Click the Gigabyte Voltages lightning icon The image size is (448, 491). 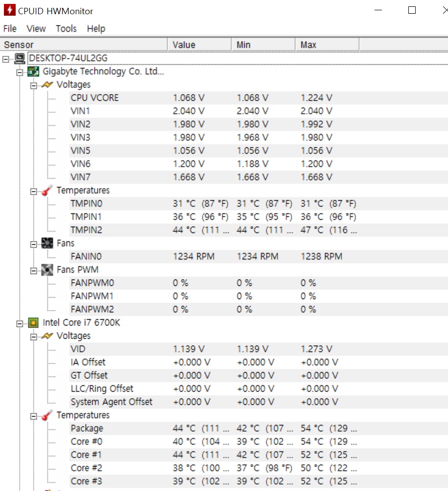pos(47,85)
